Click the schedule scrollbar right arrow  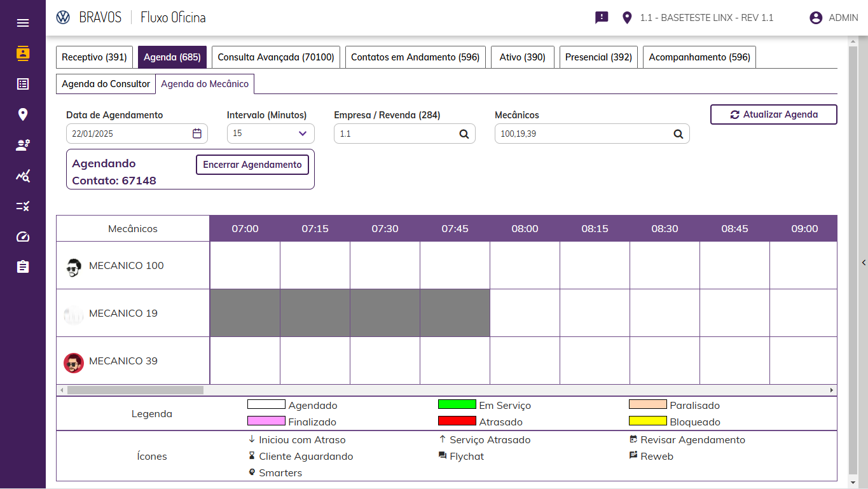tap(832, 390)
